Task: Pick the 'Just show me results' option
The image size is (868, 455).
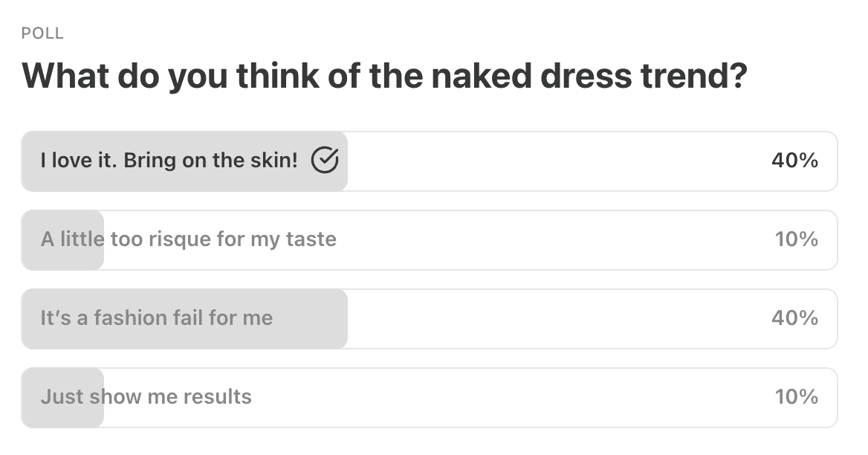Action: (146, 397)
